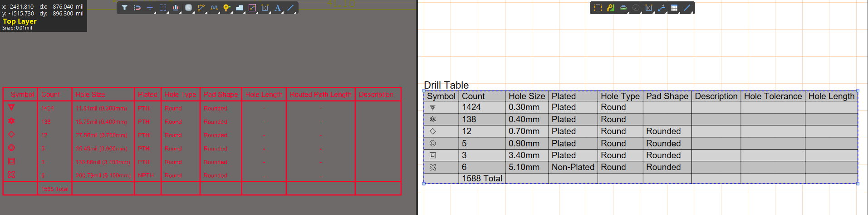Click the pink-highlighted track tool in PCB toolbar
Screen dimensions: 868x215
pos(252,8)
